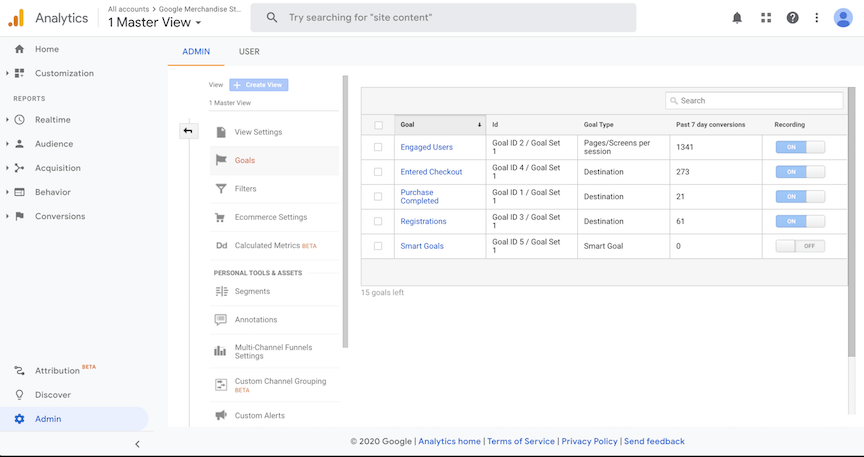Viewport: 864px width, 457px height.
Task: Click the Conversions flag icon
Action: click(19, 217)
